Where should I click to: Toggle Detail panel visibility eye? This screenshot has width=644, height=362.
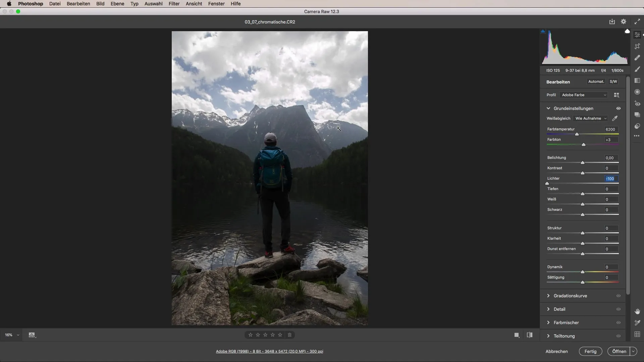click(619, 309)
